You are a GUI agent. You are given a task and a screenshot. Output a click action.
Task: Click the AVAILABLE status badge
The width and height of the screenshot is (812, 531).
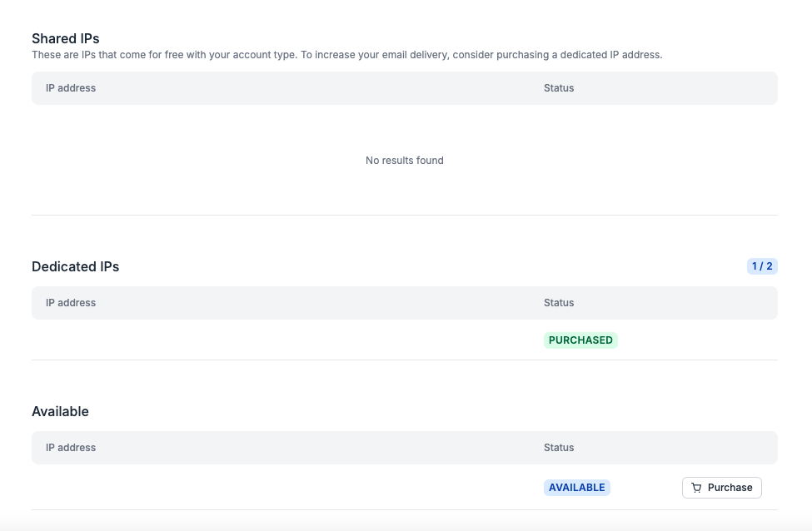coord(577,487)
